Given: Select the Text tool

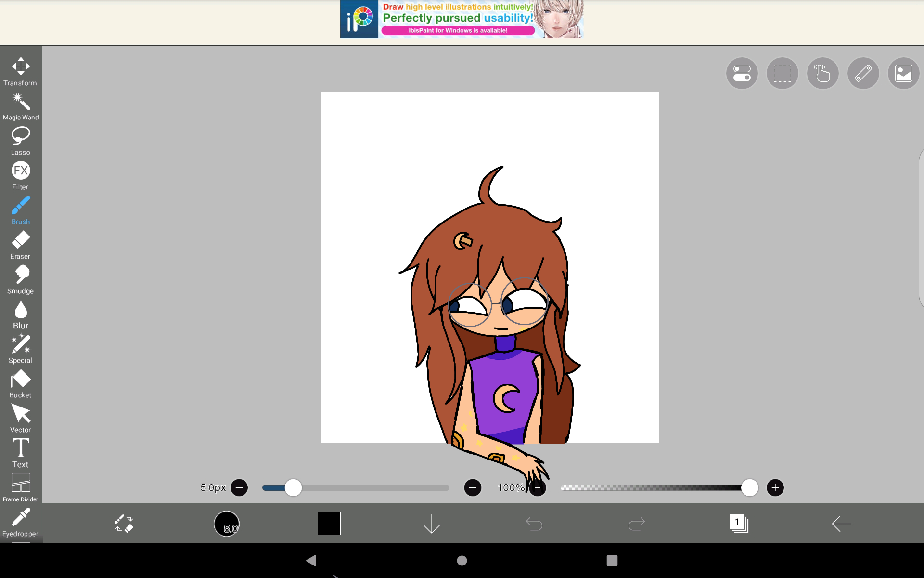Looking at the screenshot, I should (x=21, y=453).
